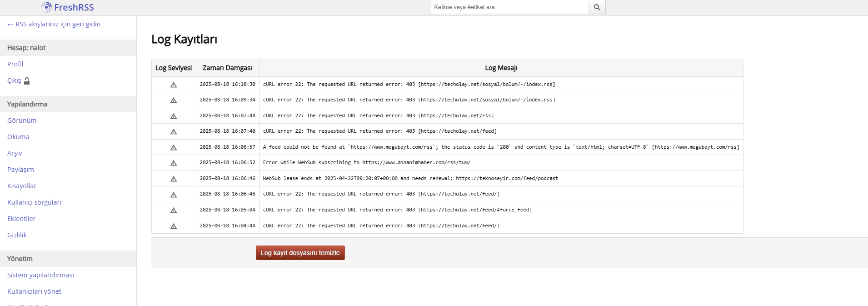This screenshot has height=306, width=868.
Task: Select timestamp '2025-08-18 16:07:48'
Action: click(228, 115)
